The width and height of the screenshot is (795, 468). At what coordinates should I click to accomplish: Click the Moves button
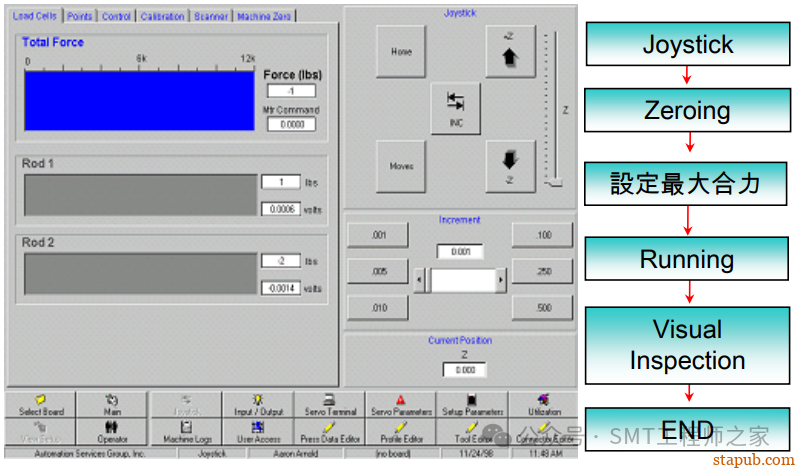tap(401, 166)
